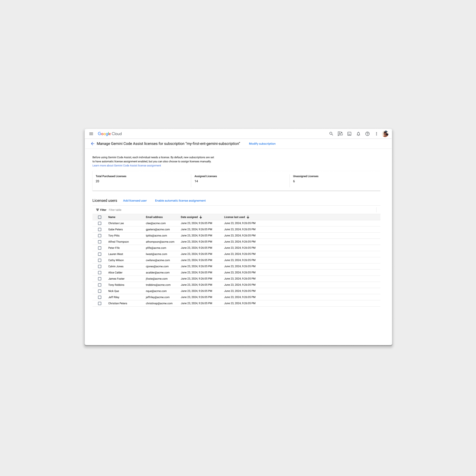
Task: Click Modify subscription link
Action: coord(262,144)
